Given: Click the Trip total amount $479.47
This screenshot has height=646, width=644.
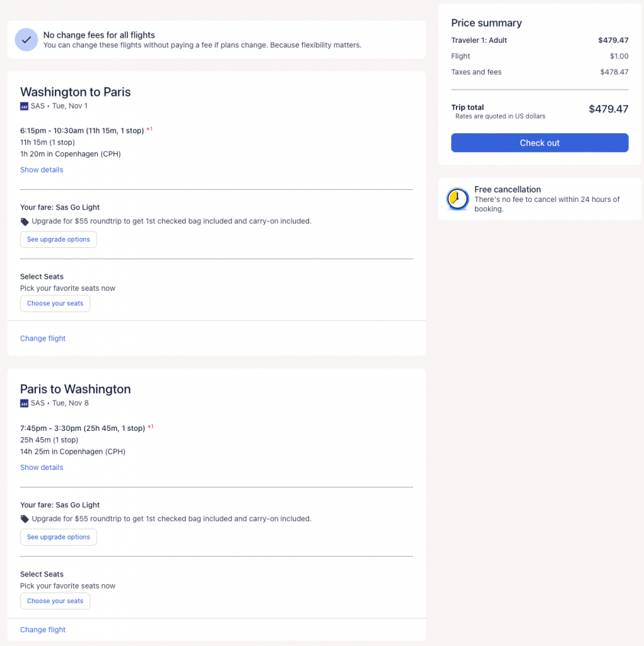Looking at the screenshot, I should [x=608, y=109].
